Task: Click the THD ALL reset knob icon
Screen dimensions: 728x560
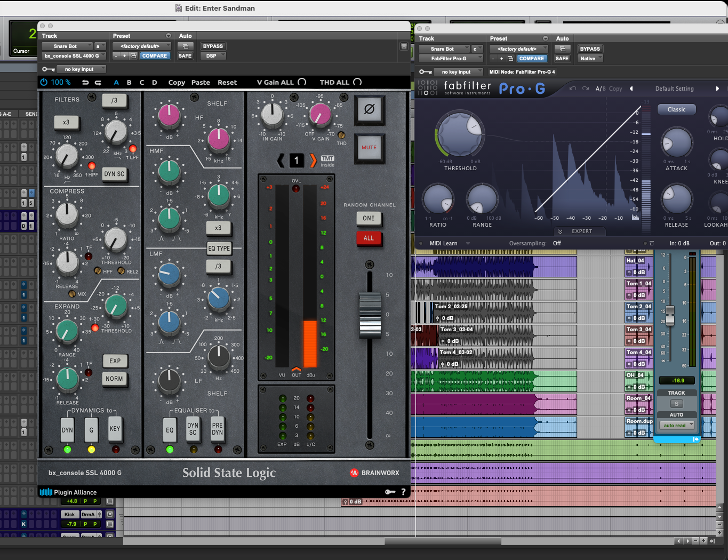Action: coord(357,82)
